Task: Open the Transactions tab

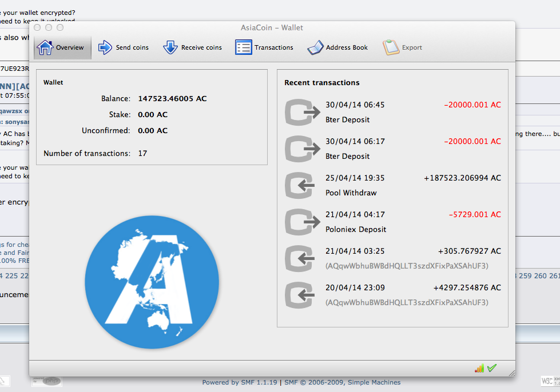Action: 264,47
